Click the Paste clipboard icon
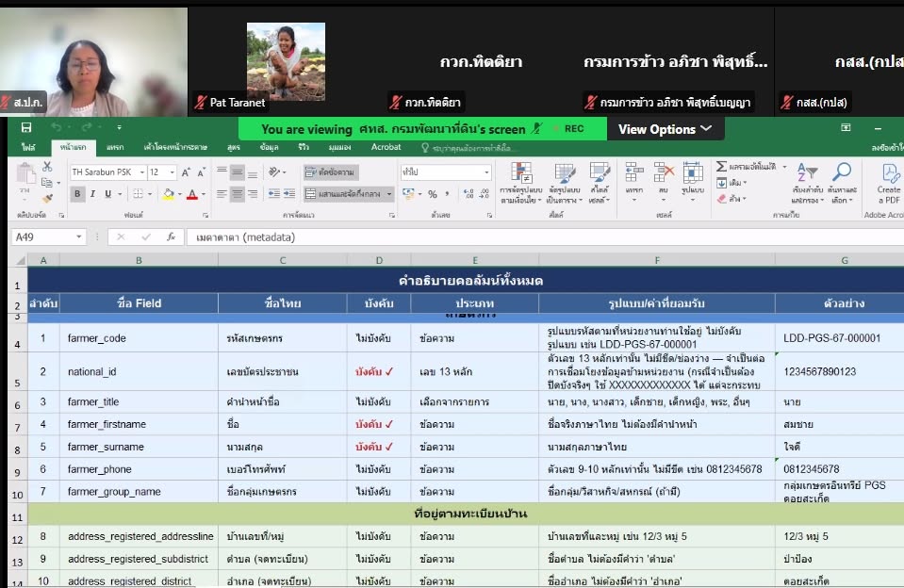The height and width of the screenshot is (588, 904). 25,174
